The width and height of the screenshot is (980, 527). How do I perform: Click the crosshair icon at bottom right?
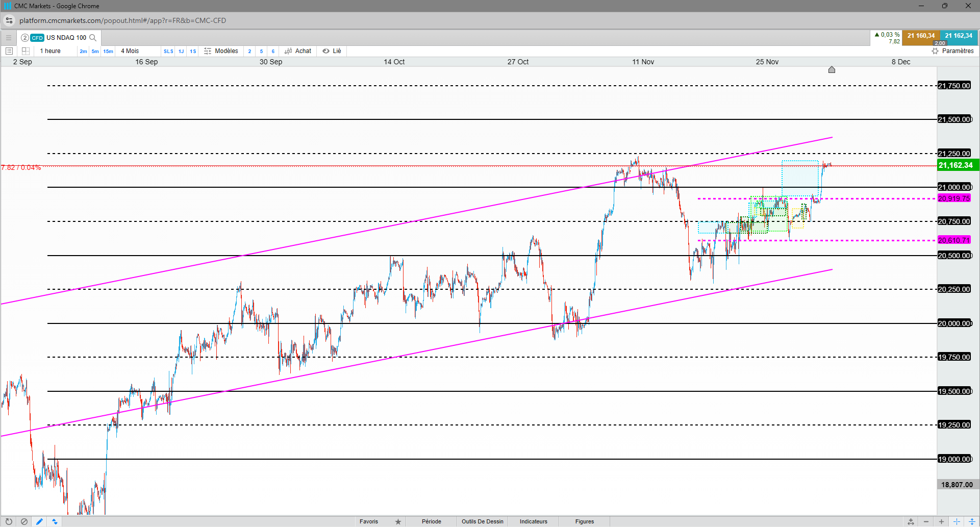click(x=957, y=521)
